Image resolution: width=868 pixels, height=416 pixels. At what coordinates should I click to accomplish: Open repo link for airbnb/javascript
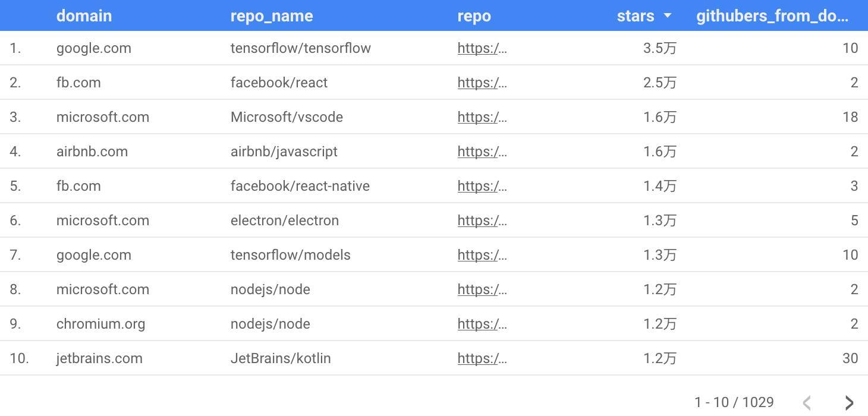(x=482, y=152)
